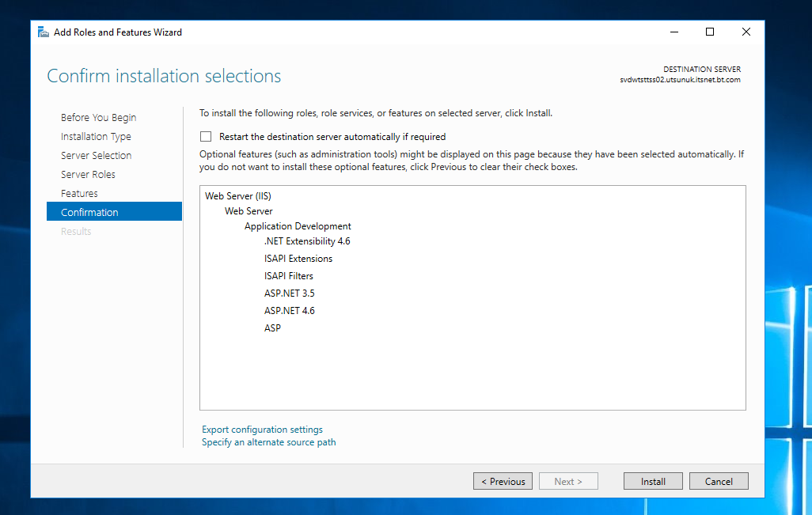Image resolution: width=812 pixels, height=515 pixels.
Task: Go to the Before You Begin step
Action: pyautogui.click(x=98, y=118)
